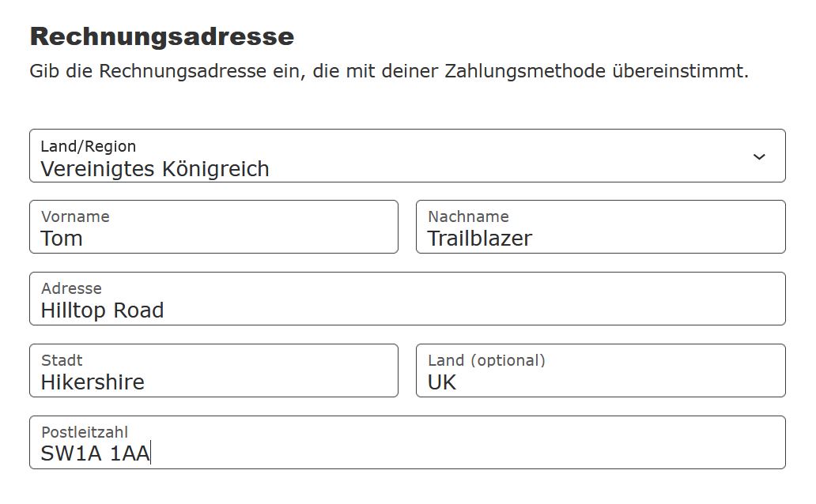The height and width of the screenshot is (504, 816).
Task: Click on the entered city "Hikershire"
Action: point(93,382)
